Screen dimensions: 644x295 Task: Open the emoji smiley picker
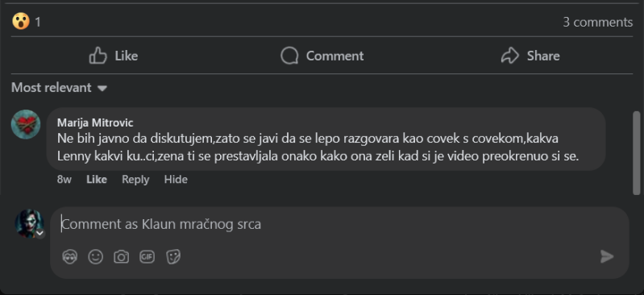pyautogui.click(x=96, y=257)
